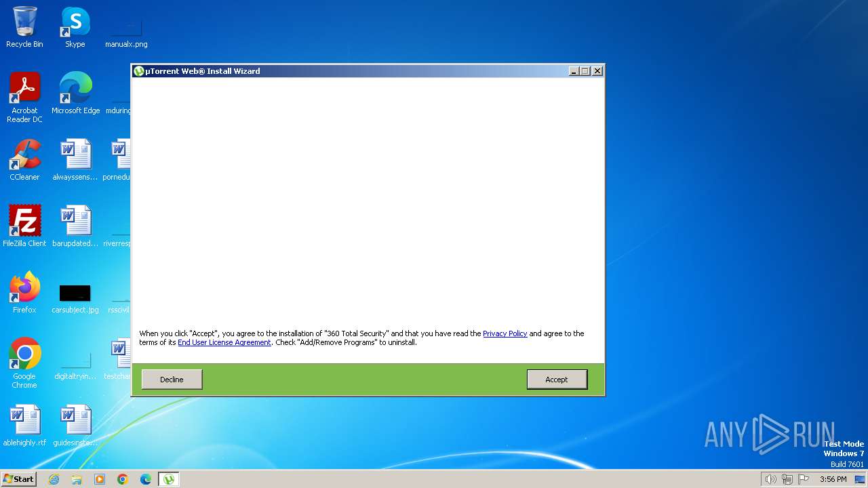Select the Recycle Bin desktop icon
This screenshot has height=488, width=868.
24,27
